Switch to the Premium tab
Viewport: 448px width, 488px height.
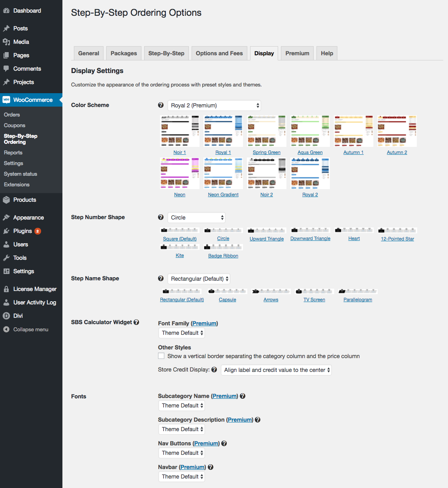(x=297, y=53)
